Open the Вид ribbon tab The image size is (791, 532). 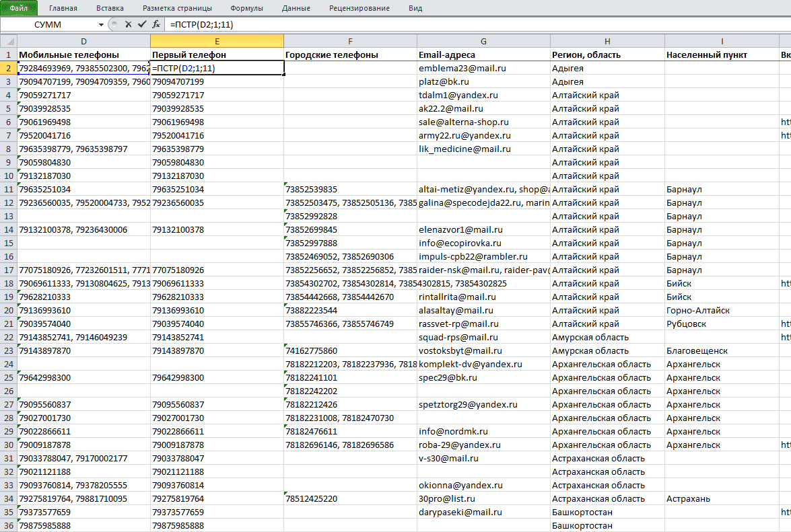point(415,8)
